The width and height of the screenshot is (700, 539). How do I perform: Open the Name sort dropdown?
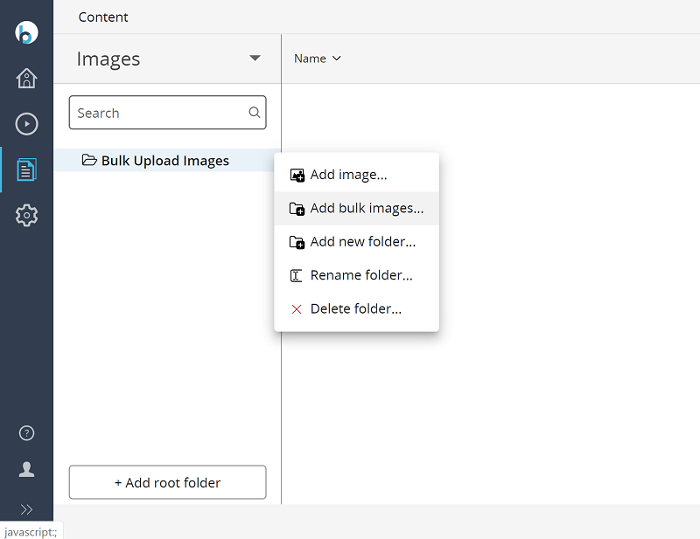pos(317,58)
